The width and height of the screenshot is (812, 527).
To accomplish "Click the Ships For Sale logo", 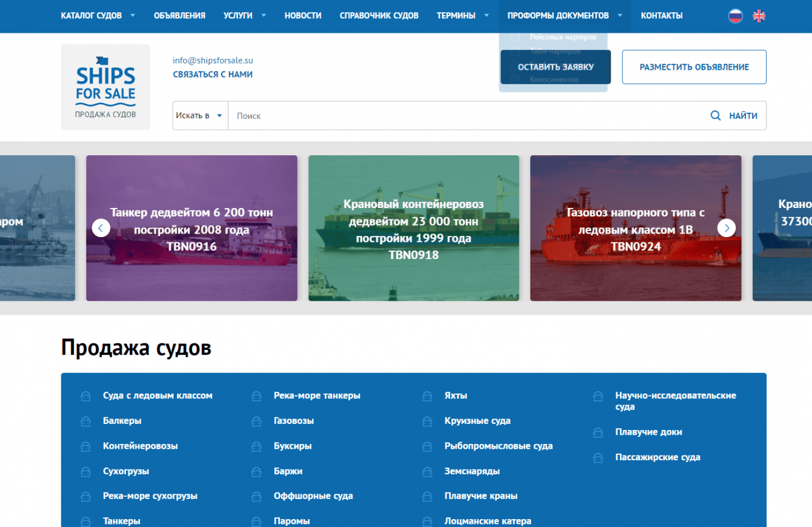I will coord(105,87).
